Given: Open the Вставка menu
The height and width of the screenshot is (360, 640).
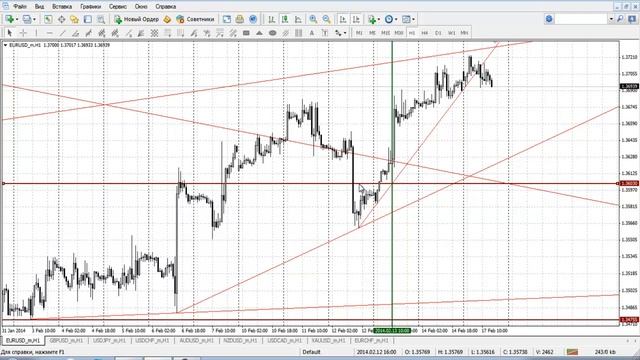Looking at the screenshot, I should click(62, 7).
